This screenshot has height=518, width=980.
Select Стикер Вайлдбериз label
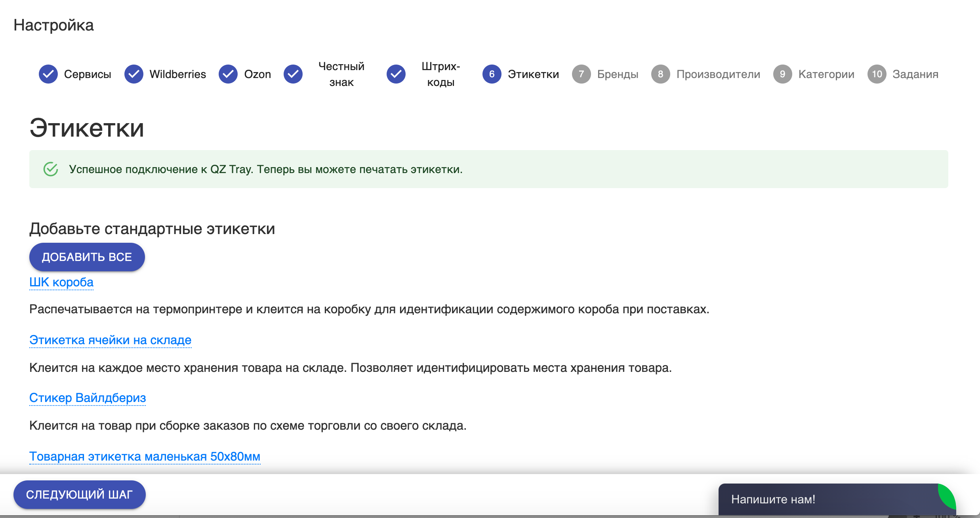click(x=87, y=398)
